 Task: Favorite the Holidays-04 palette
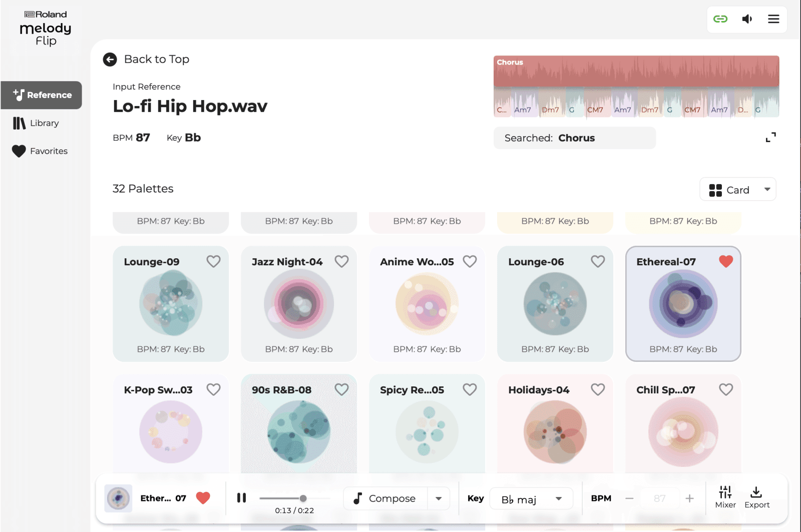[x=598, y=389]
